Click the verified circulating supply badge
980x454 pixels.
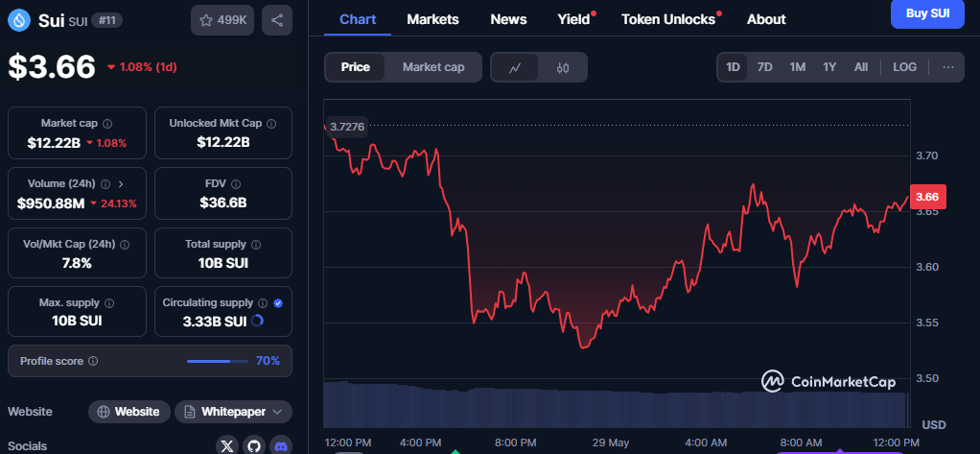pos(278,303)
